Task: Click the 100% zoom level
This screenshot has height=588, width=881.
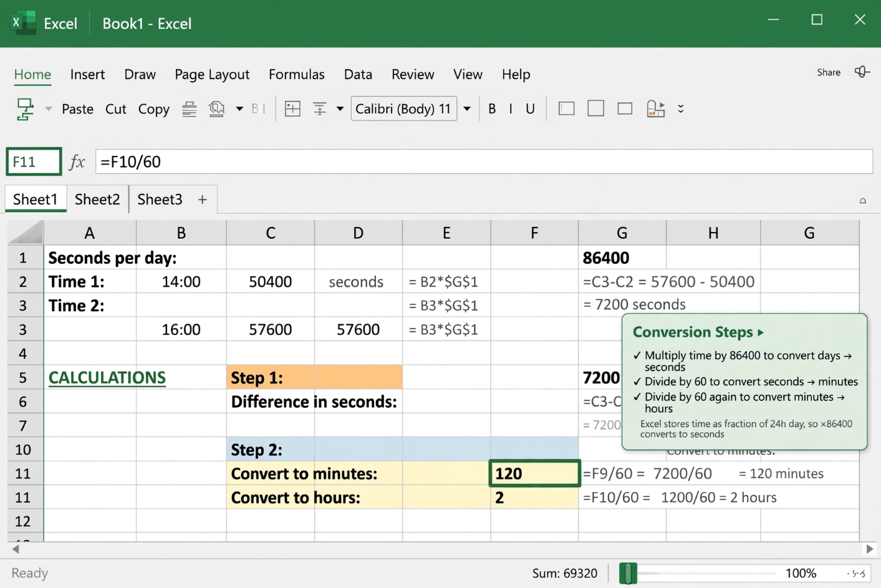Action: (x=801, y=573)
